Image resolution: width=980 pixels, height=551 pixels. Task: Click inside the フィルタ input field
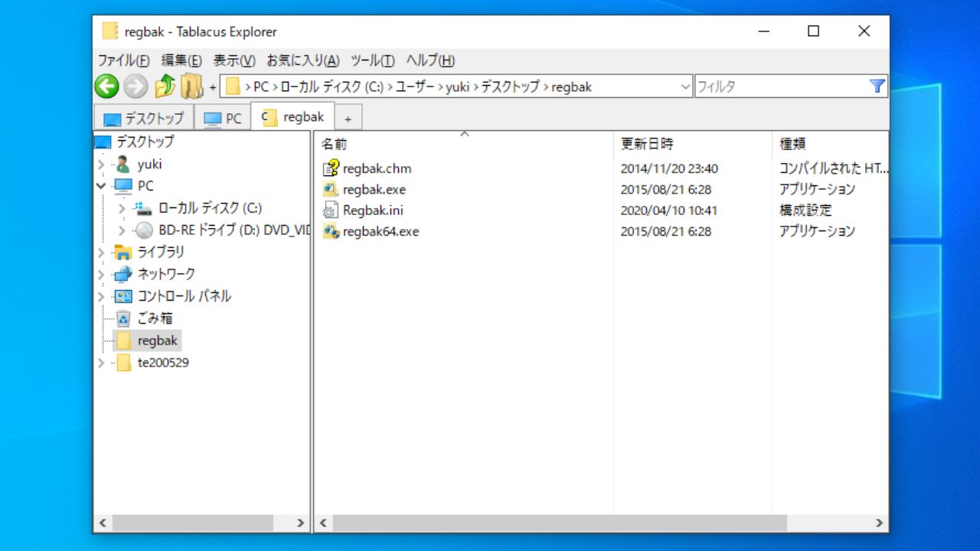[x=781, y=86]
